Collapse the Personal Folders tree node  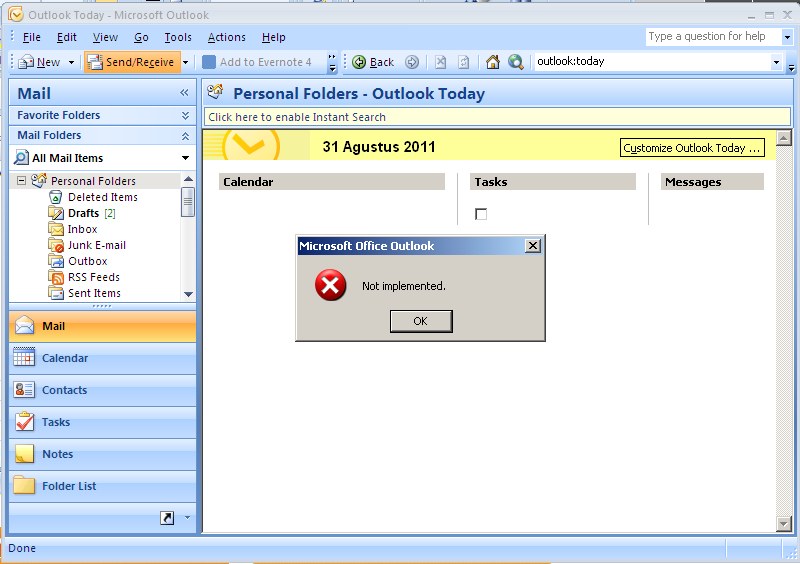pyautogui.click(x=21, y=181)
